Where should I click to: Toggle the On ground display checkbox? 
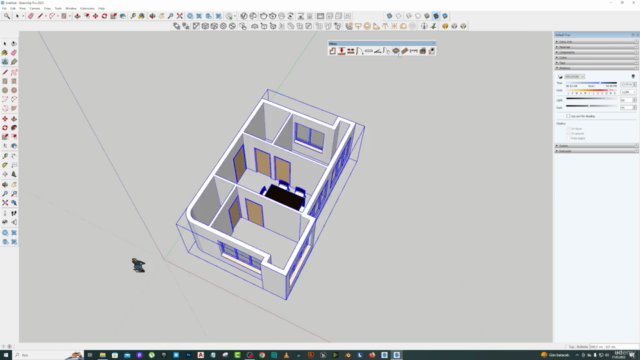[568, 133]
